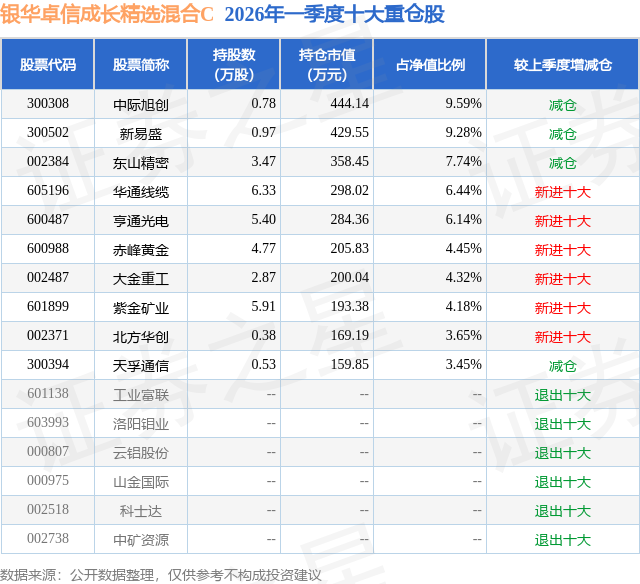Click 新进十大 in the 紫金矿业 row
This screenshot has width=640, height=584.
click(x=563, y=308)
